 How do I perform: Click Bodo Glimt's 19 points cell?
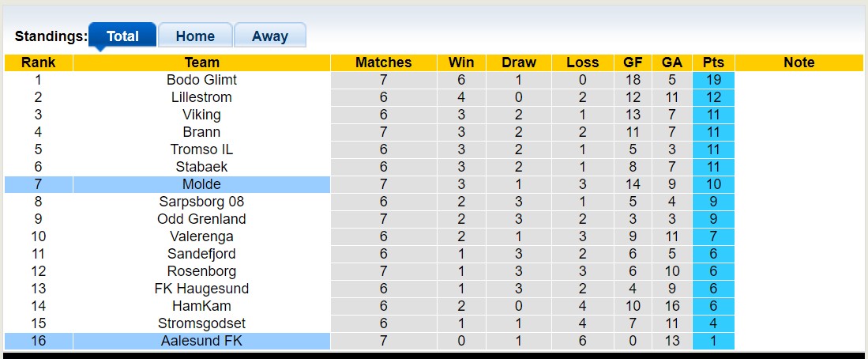(712, 80)
